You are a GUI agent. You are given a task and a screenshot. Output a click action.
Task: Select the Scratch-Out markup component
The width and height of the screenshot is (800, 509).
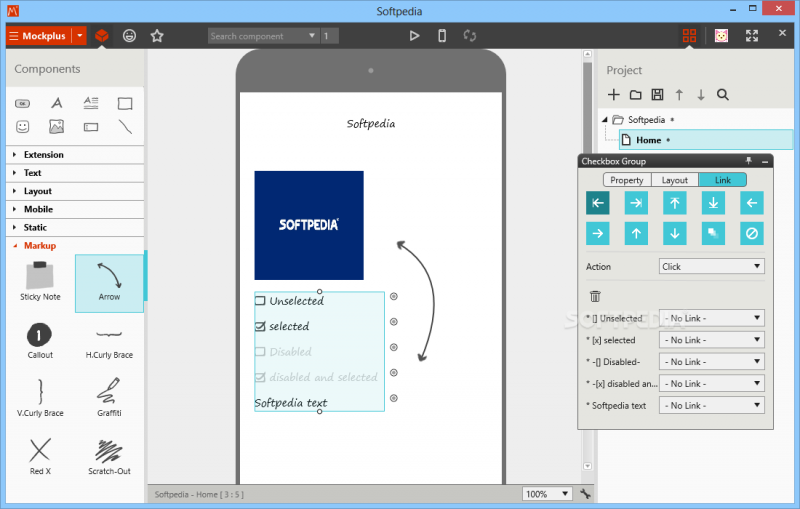pos(109,457)
